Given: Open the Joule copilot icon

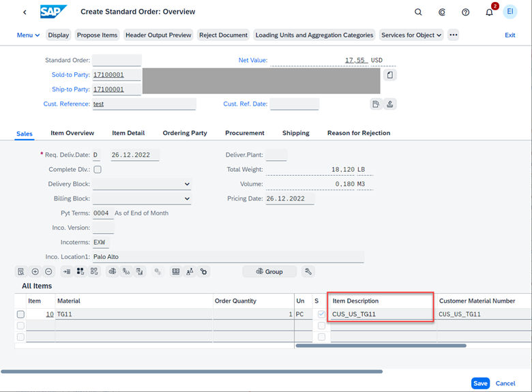Looking at the screenshot, I should (x=442, y=12).
